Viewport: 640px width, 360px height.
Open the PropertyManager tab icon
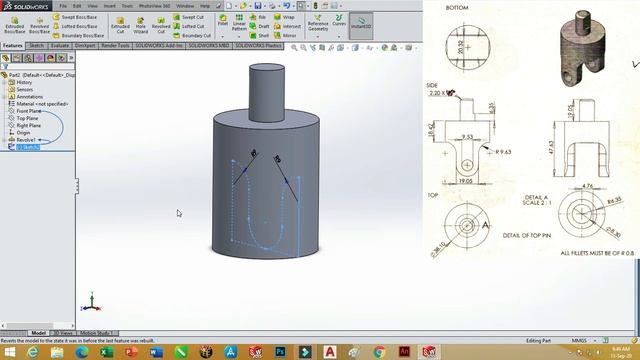click(17, 58)
